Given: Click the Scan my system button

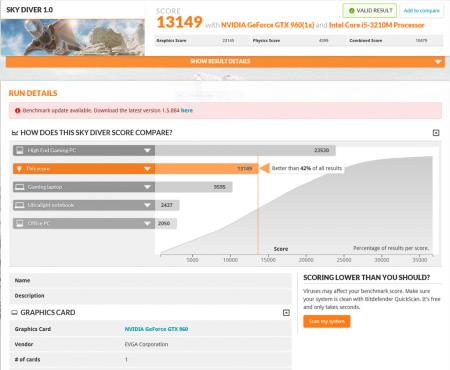Looking at the screenshot, I should pos(327,322).
